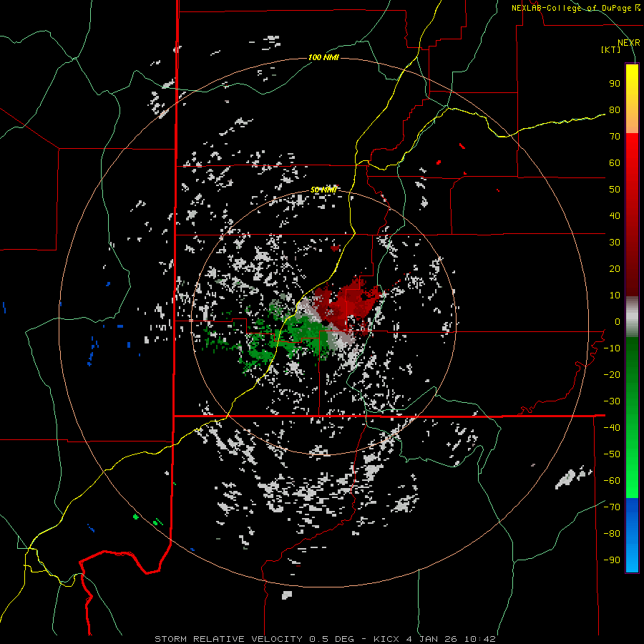Click the -40 value on velocity scale
Image resolution: width=644 pixels, height=644 pixels.
pos(612,428)
